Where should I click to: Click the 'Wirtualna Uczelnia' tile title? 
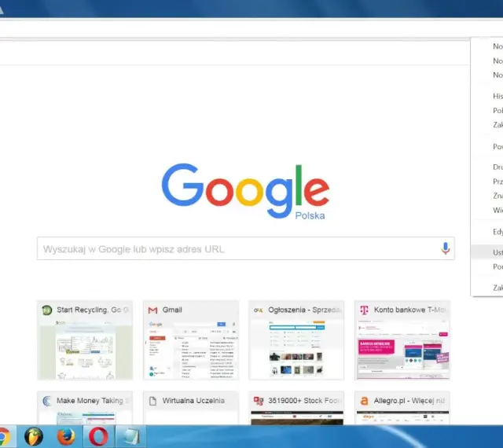click(193, 401)
